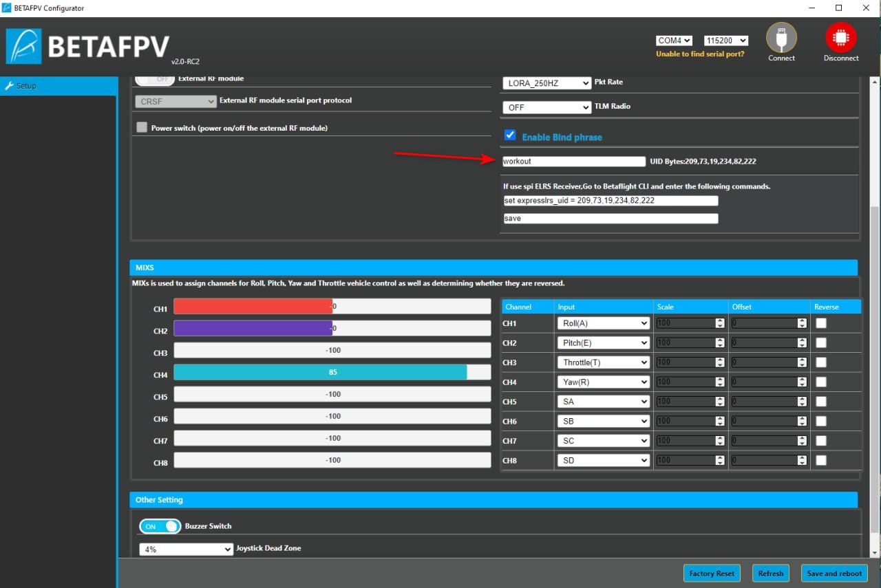The height and width of the screenshot is (588, 881).
Task: Click the BETAFPV logo icon
Action: (x=24, y=47)
